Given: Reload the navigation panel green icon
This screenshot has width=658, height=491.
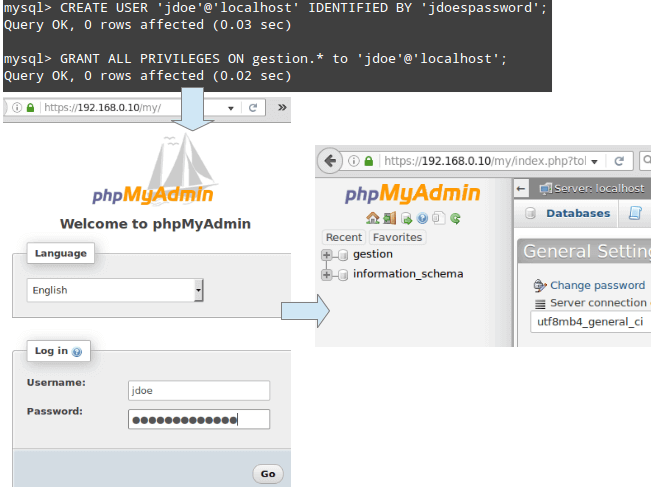Looking at the screenshot, I should point(455,218).
